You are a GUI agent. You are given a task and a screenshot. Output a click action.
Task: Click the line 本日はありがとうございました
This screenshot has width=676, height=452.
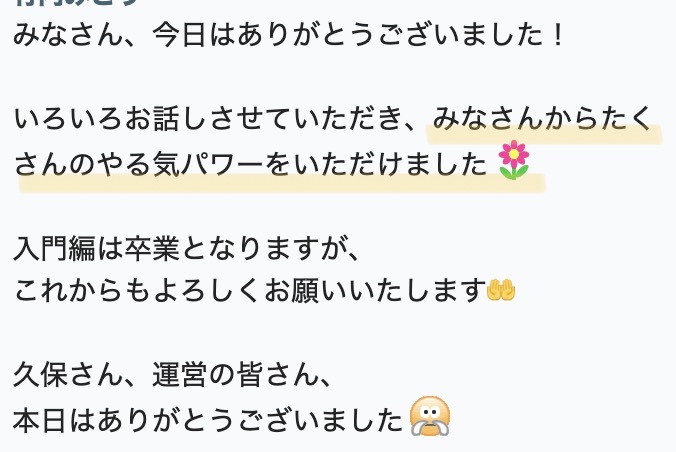point(208,421)
